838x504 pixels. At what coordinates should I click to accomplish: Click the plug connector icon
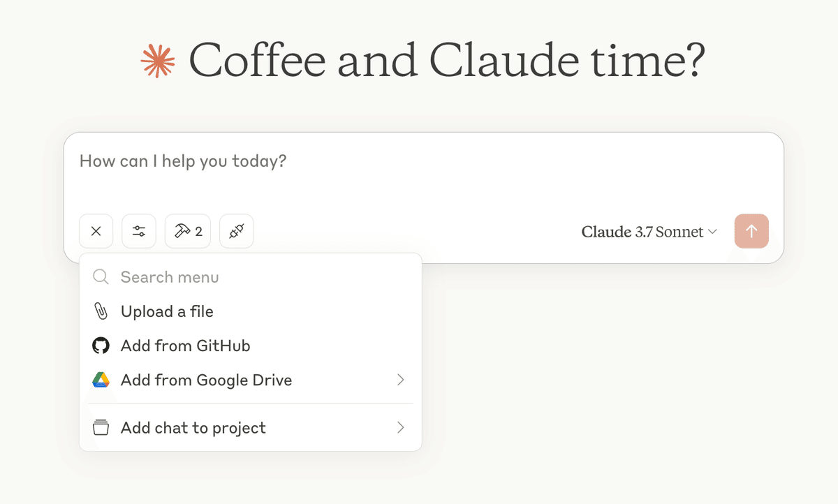coord(237,231)
